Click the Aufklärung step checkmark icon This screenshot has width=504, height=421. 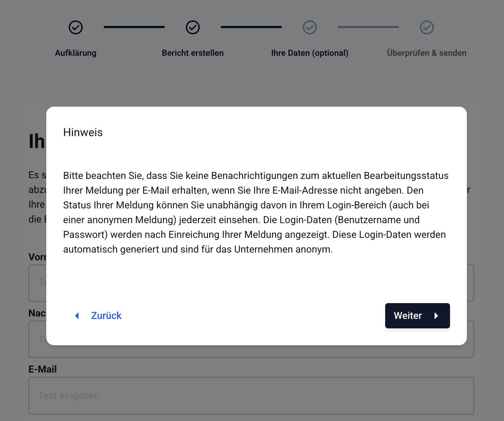pos(76,27)
